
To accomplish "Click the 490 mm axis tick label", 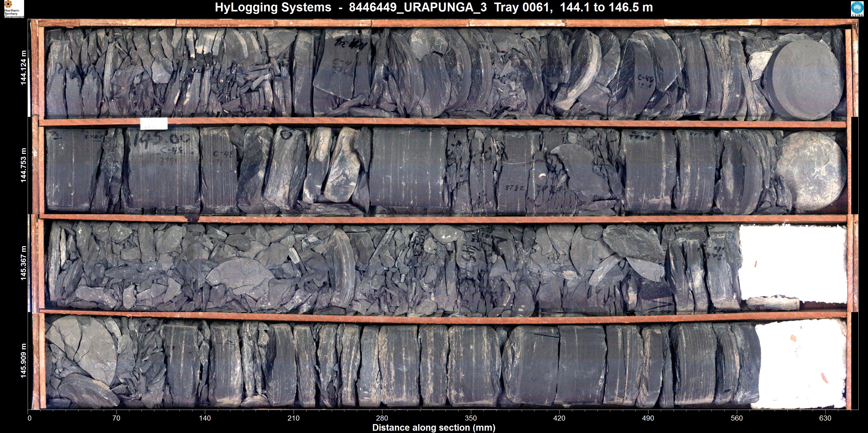I will [x=648, y=418].
